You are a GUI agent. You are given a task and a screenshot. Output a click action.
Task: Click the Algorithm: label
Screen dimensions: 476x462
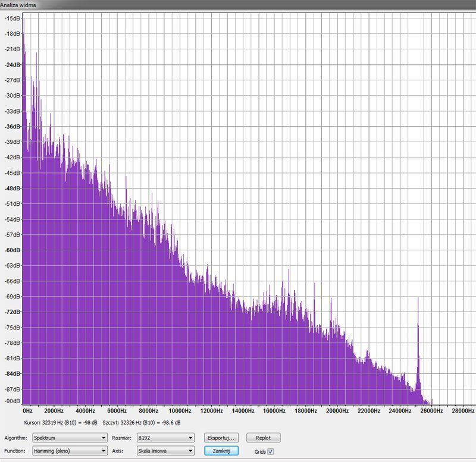(x=15, y=438)
